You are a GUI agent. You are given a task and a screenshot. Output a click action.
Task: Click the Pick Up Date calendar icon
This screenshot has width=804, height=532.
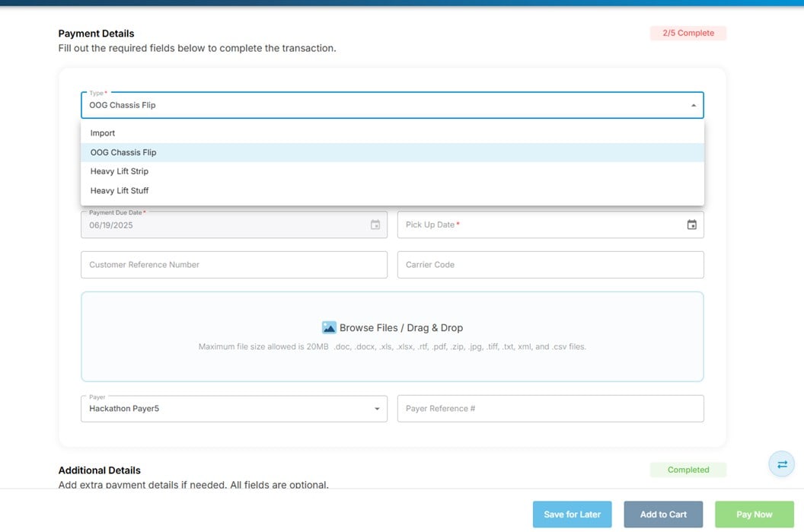tap(691, 225)
